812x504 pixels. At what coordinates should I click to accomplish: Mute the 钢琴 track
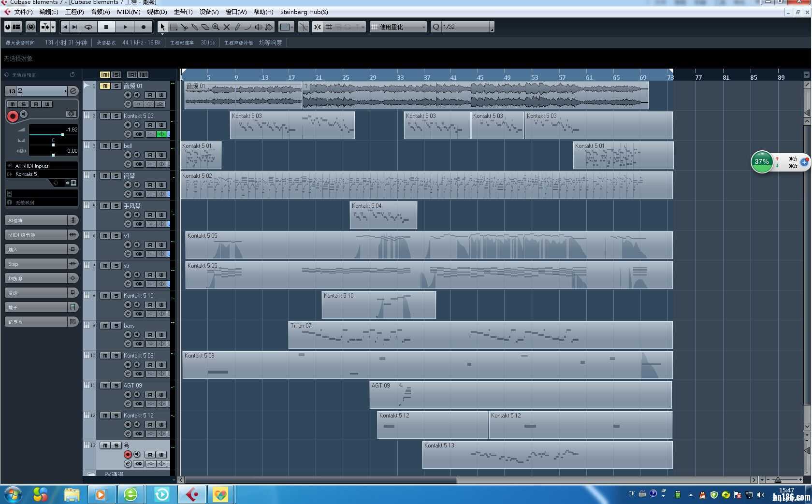click(x=105, y=176)
